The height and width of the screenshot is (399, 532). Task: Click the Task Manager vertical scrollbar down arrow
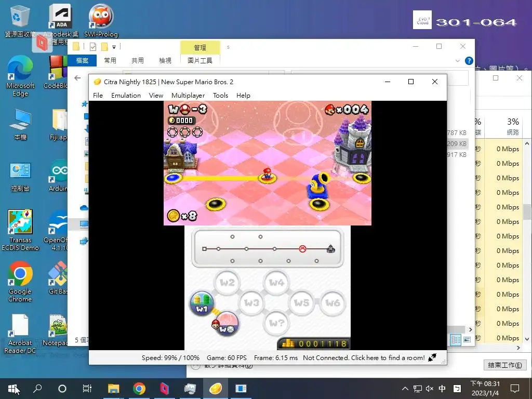527,339
